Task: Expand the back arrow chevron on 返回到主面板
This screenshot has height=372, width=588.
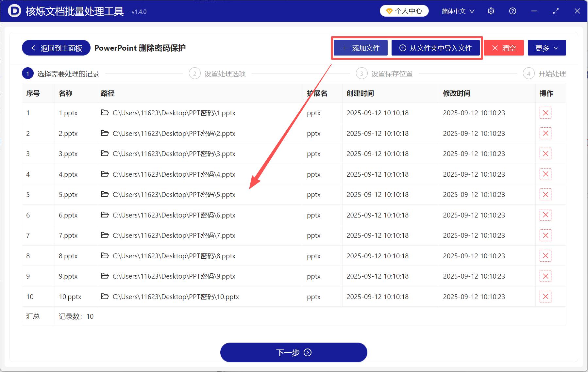Action: [33, 48]
